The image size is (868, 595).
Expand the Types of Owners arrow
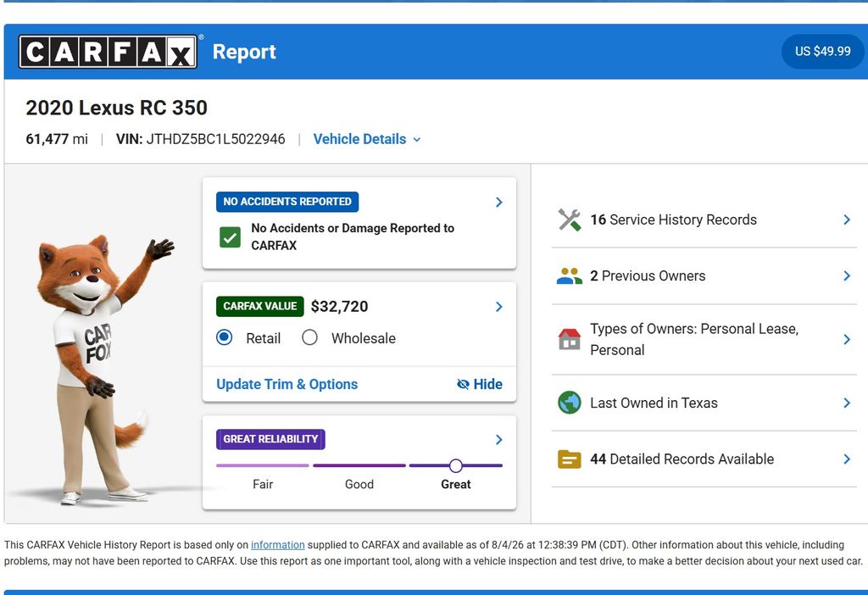coord(847,339)
